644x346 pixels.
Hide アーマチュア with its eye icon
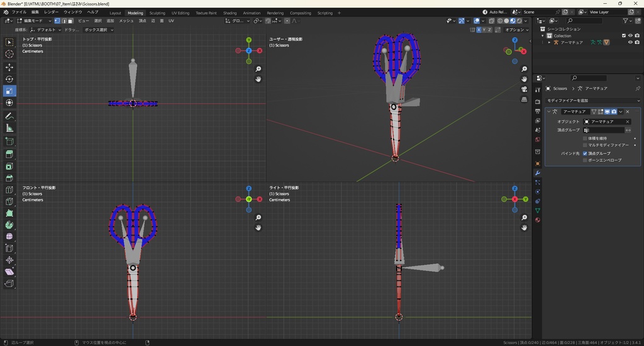tap(630, 43)
